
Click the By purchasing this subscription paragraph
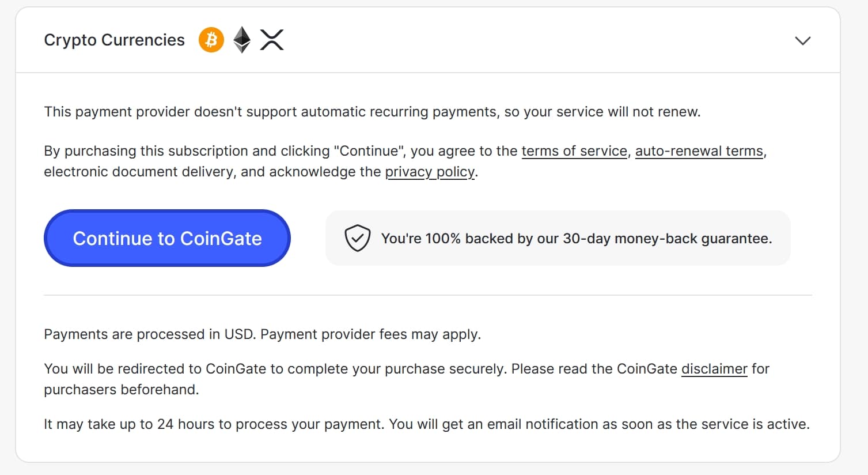click(405, 161)
